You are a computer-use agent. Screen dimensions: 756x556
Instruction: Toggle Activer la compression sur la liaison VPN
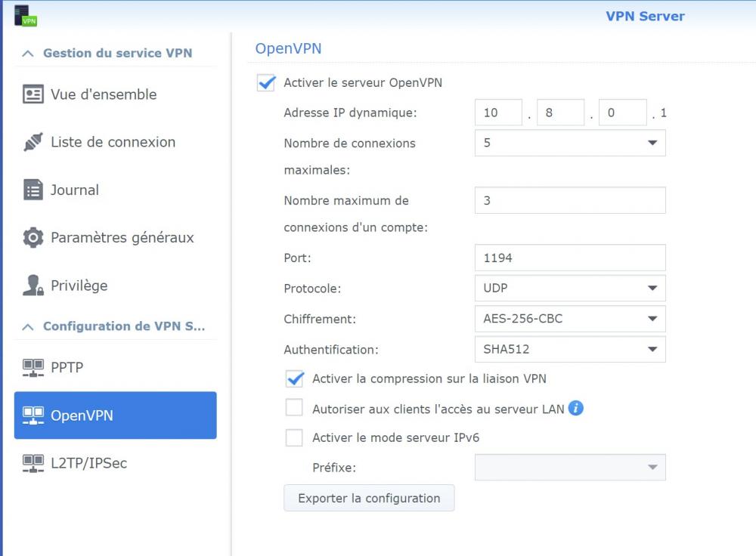(x=295, y=378)
